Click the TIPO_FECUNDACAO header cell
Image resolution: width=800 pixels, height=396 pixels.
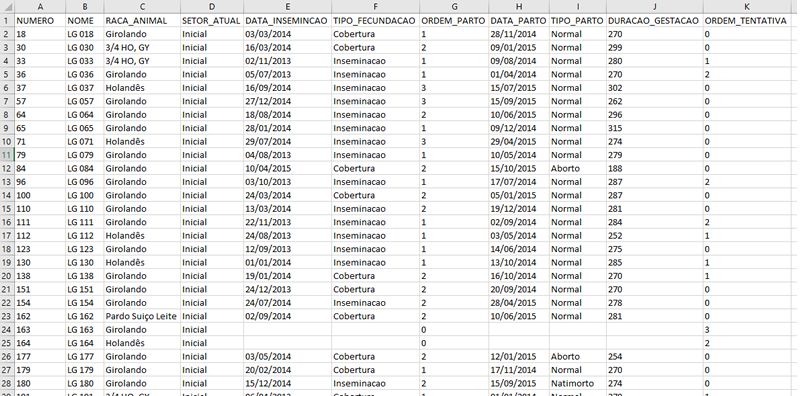[x=375, y=21]
